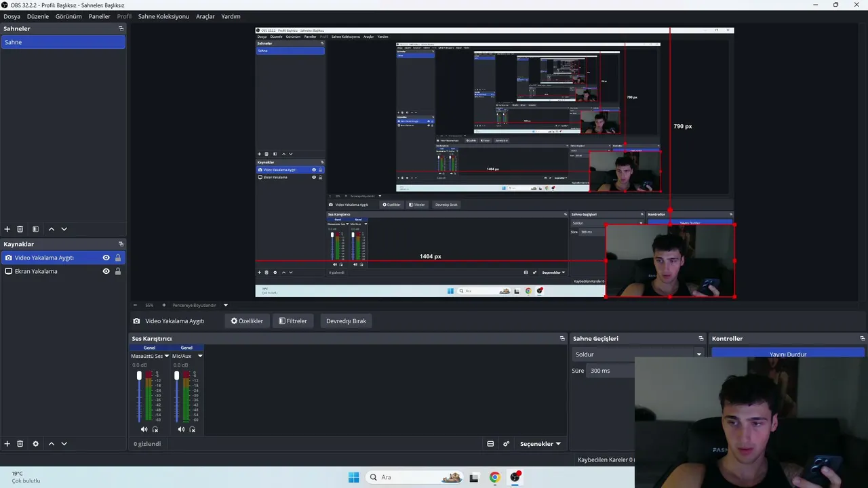The image size is (868, 488).
Task: Open the Filtreler button
Action: coord(293,321)
